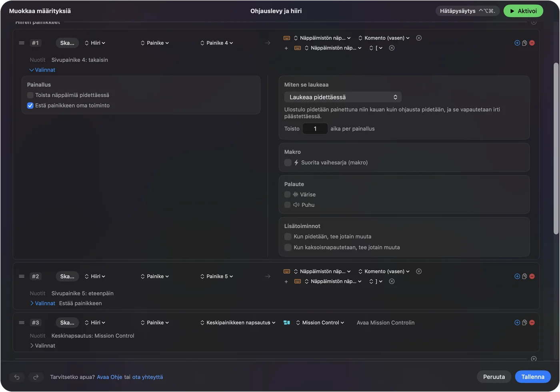The image size is (560, 392).
Task: Click the Tallenna button
Action: 533,377
